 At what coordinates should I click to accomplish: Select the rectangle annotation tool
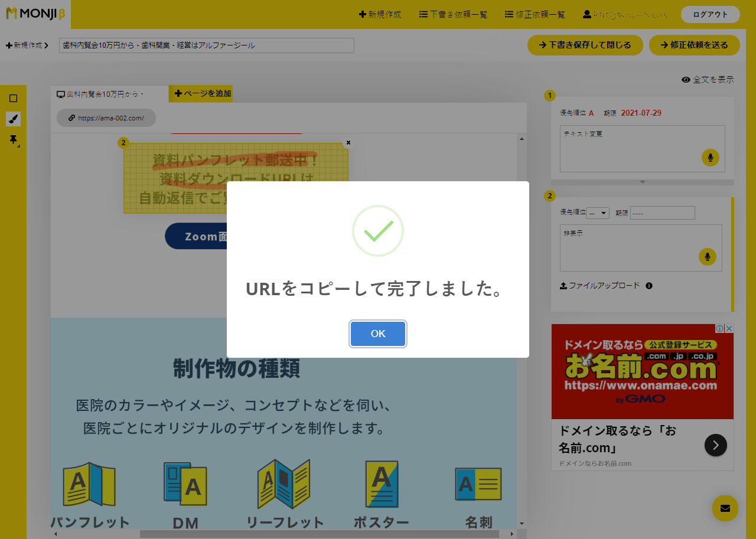click(x=13, y=98)
